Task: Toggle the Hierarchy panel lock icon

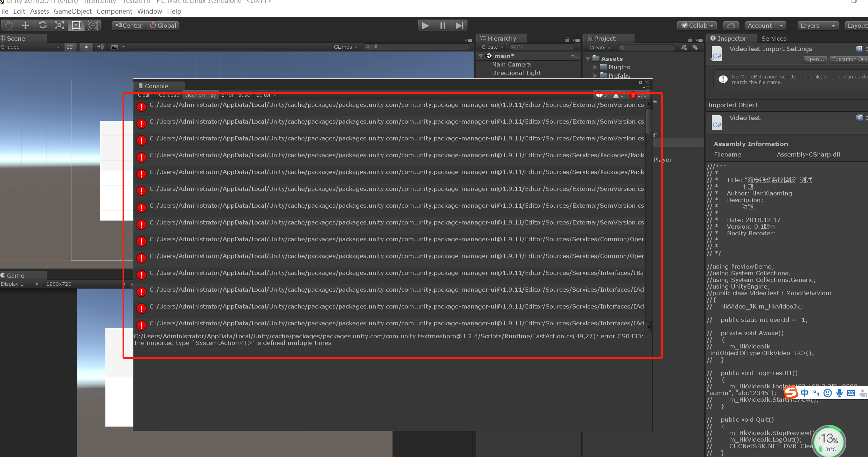Action: [567, 40]
